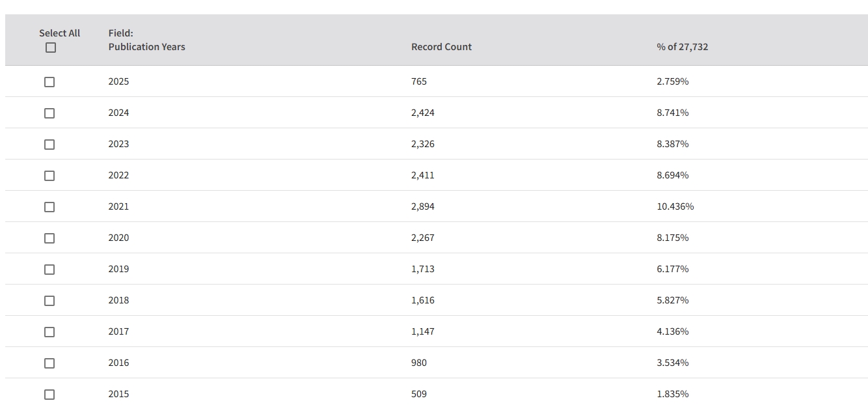Click the 2025 year label

point(118,81)
